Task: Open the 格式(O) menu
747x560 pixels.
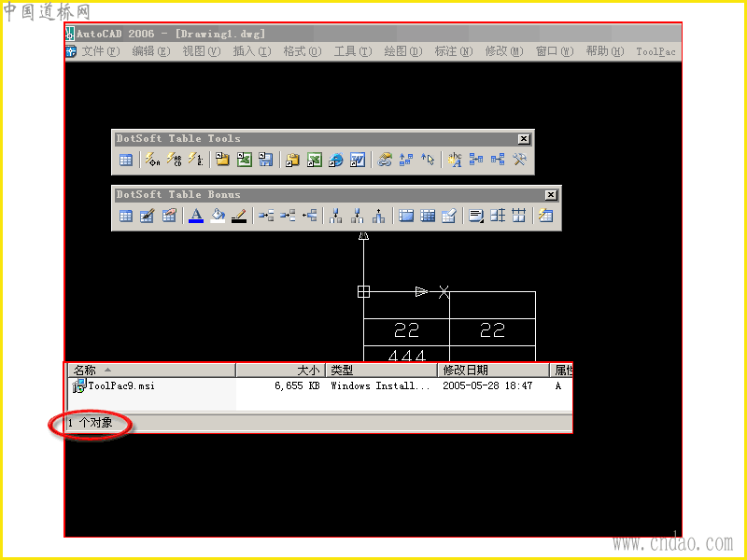Action: click(302, 51)
